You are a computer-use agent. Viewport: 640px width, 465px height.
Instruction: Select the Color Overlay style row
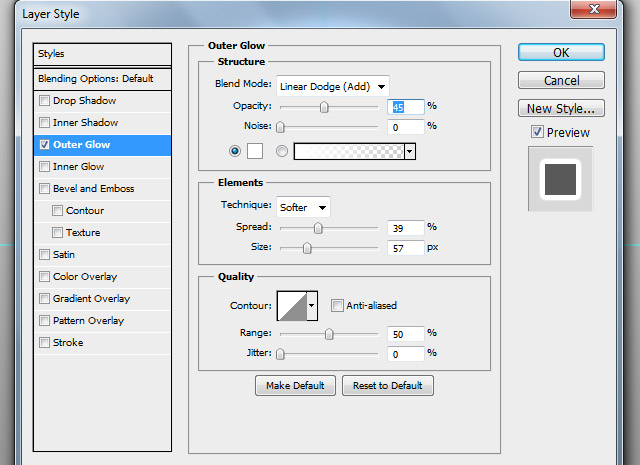102,277
